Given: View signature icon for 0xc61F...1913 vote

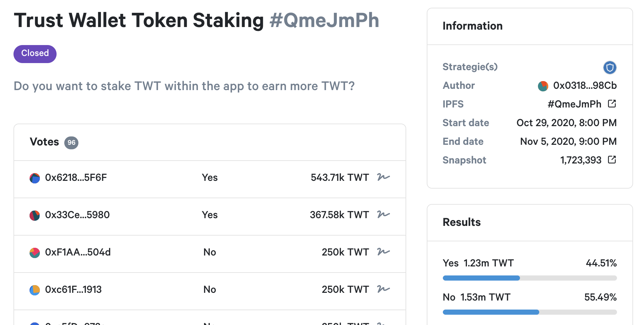Looking at the screenshot, I should pyautogui.click(x=383, y=289).
